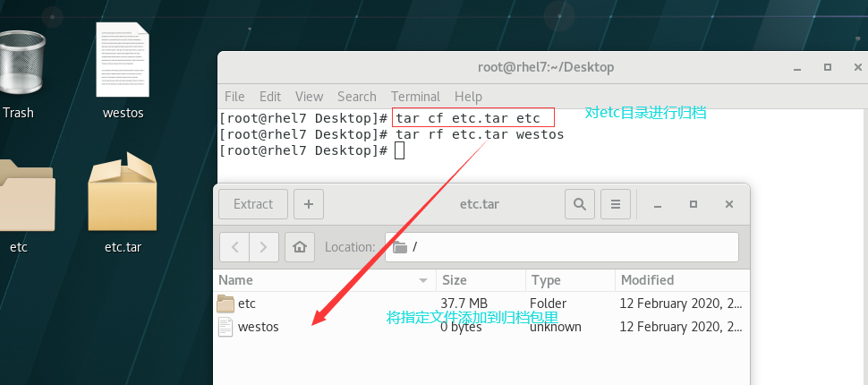
Task: Sort by the Modified column header
Action: 682,280
